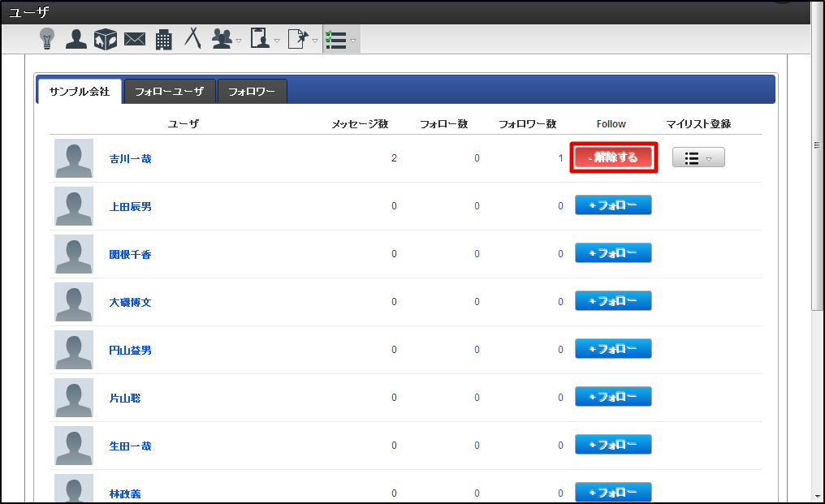Open the My List dropdown for 吉川一哉
The image size is (825, 504).
(698, 158)
